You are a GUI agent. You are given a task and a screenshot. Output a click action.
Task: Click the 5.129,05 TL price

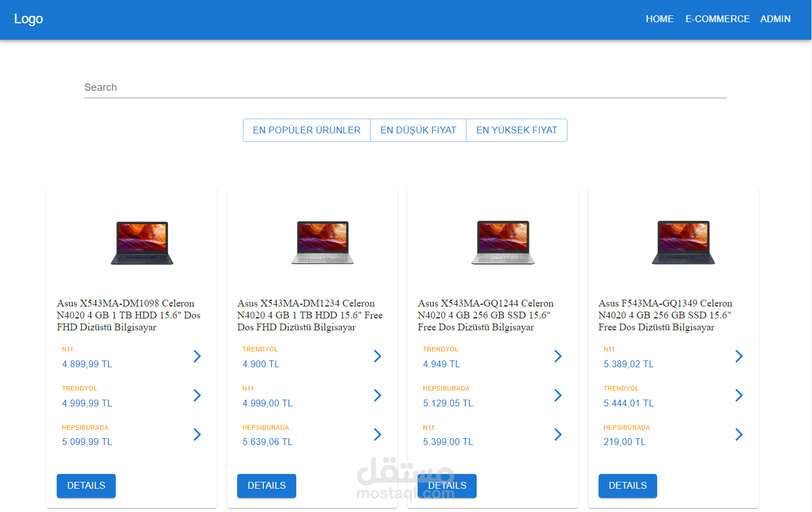click(x=448, y=404)
